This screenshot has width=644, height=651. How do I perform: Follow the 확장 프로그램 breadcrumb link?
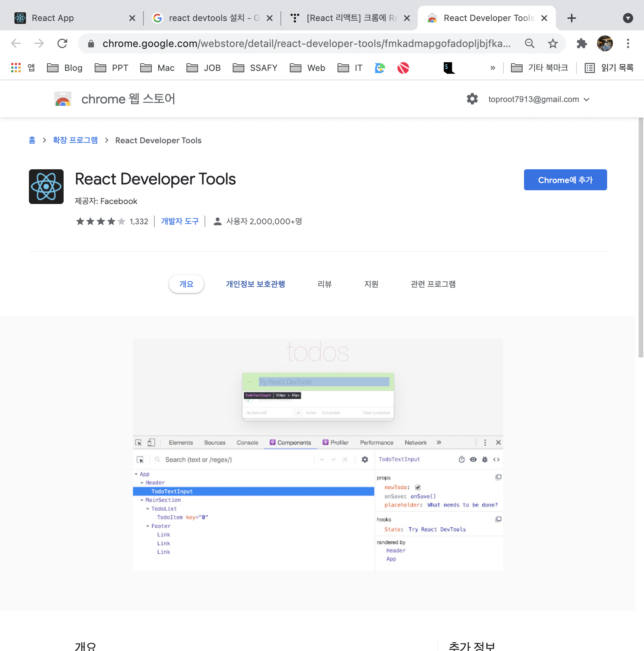point(75,140)
